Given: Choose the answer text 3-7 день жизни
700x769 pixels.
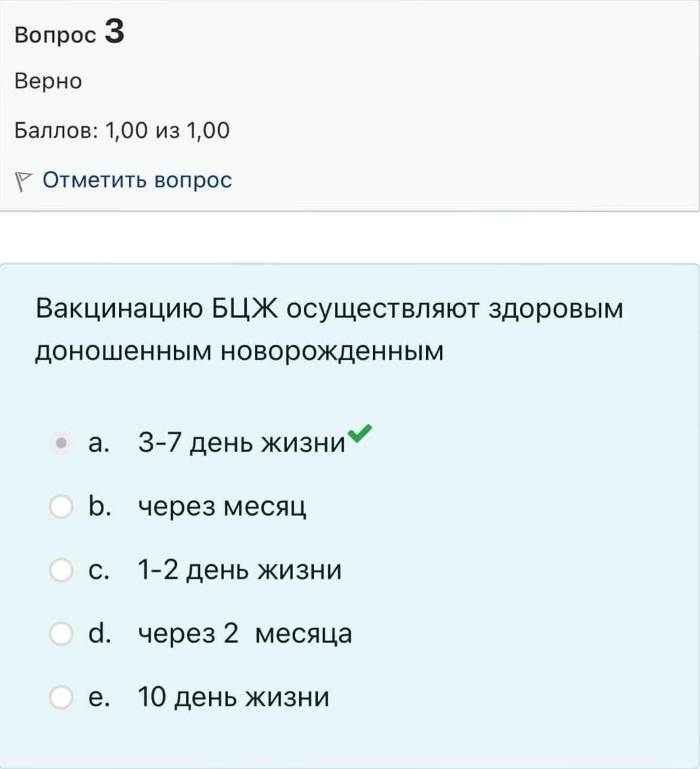Looking at the screenshot, I should coord(241,443).
